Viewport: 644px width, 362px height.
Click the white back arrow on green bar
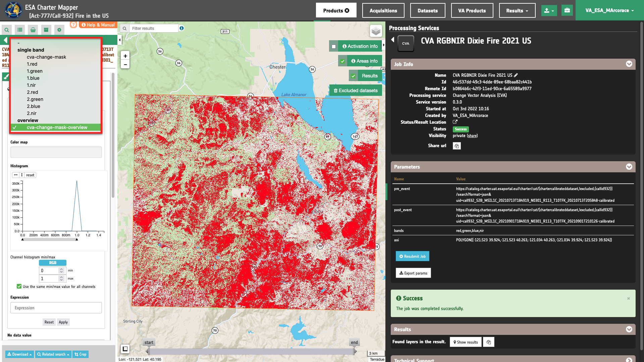point(5,40)
